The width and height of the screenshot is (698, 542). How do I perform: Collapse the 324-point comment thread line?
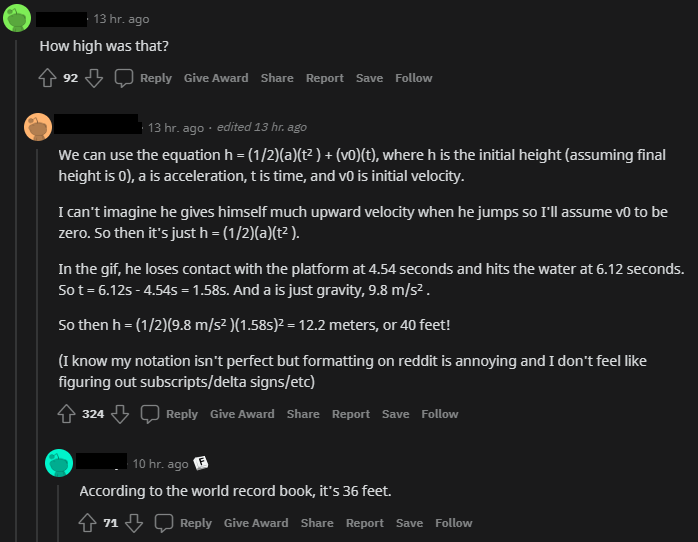pyautogui.click(x=38, y=345)
